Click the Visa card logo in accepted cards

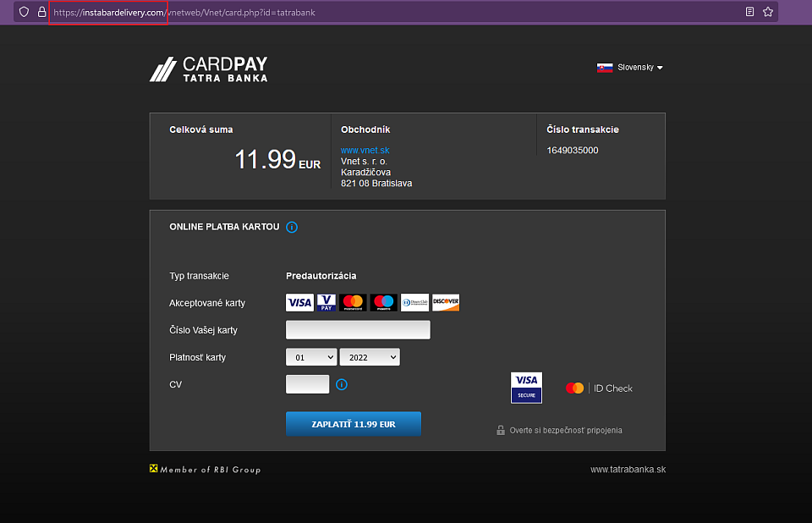point(299,303)
